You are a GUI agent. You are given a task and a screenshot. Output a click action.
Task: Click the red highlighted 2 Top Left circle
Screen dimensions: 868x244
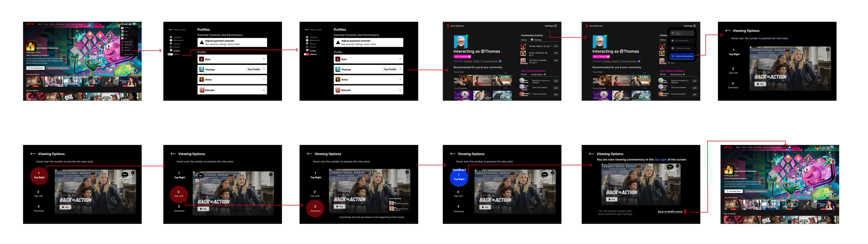pyautogui.click(x=178, y=194)
